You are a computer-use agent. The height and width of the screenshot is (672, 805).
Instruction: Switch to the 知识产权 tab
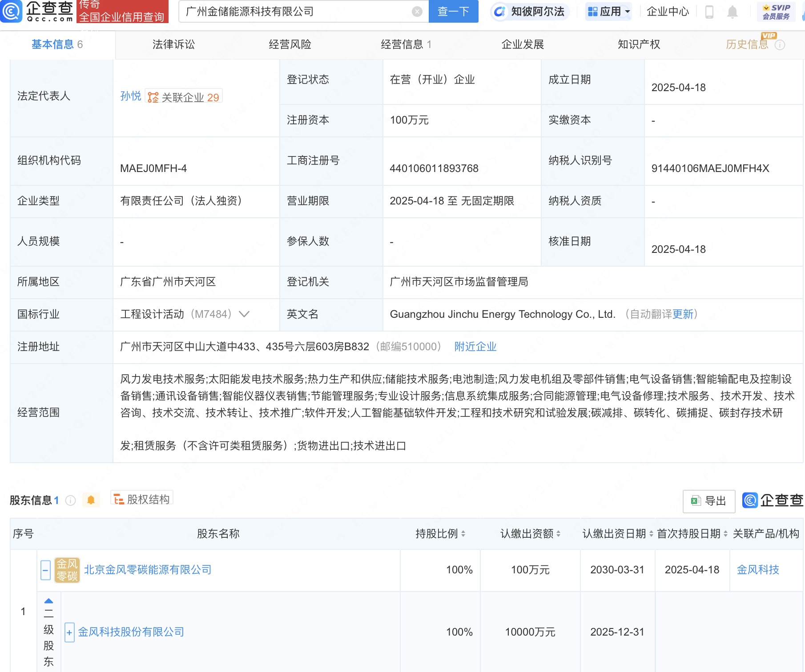[639, 44]
